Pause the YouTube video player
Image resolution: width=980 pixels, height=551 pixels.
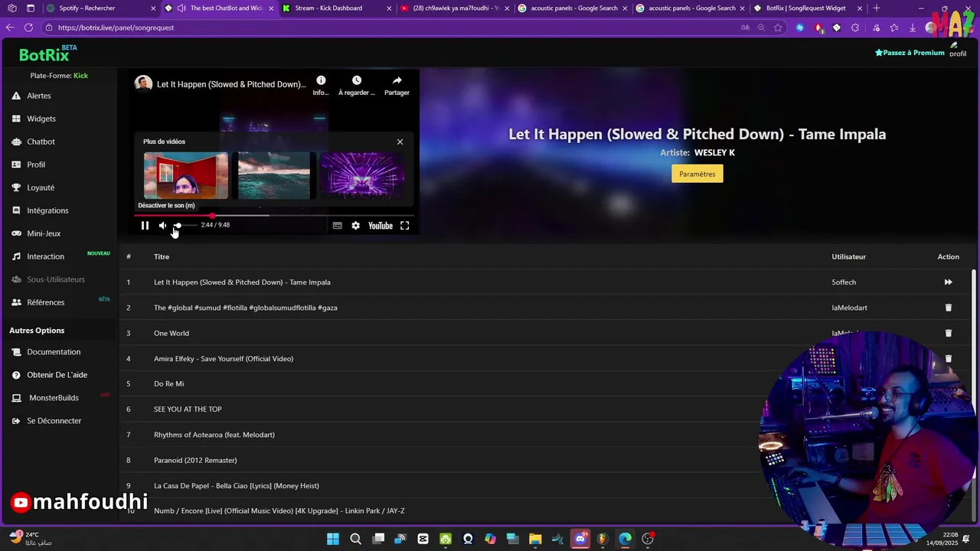pyautogui.click(x=145, y=226)
